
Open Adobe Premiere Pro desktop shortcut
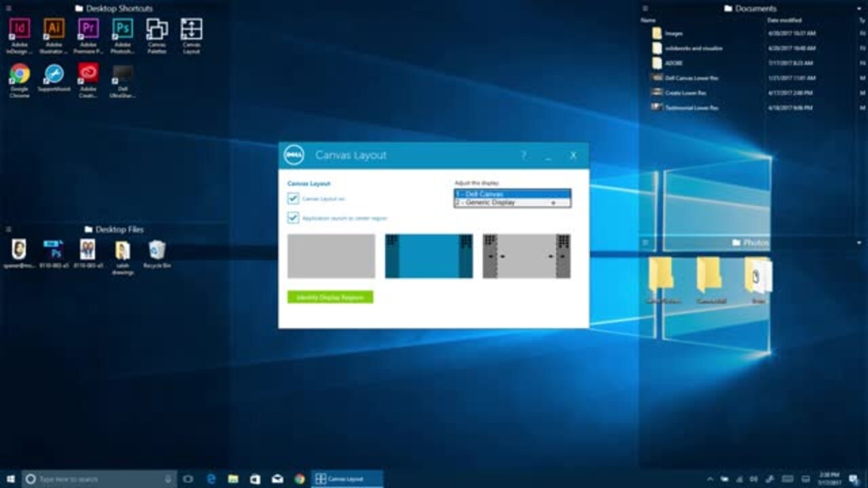coord(88,35)
